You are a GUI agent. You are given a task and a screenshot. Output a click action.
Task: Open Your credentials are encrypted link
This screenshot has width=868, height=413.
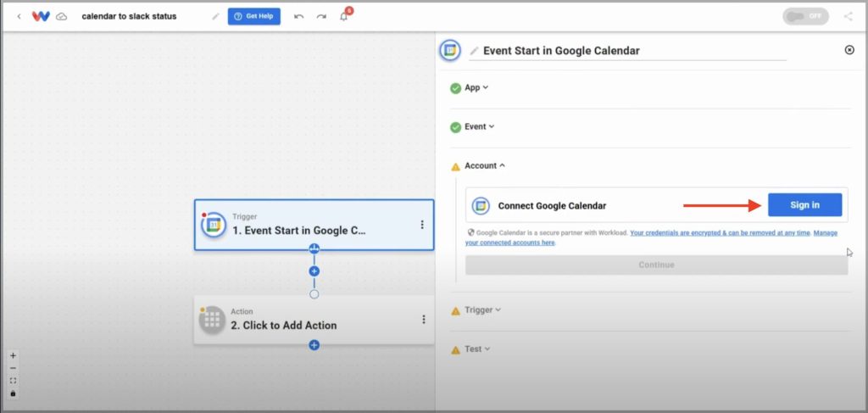721,233
